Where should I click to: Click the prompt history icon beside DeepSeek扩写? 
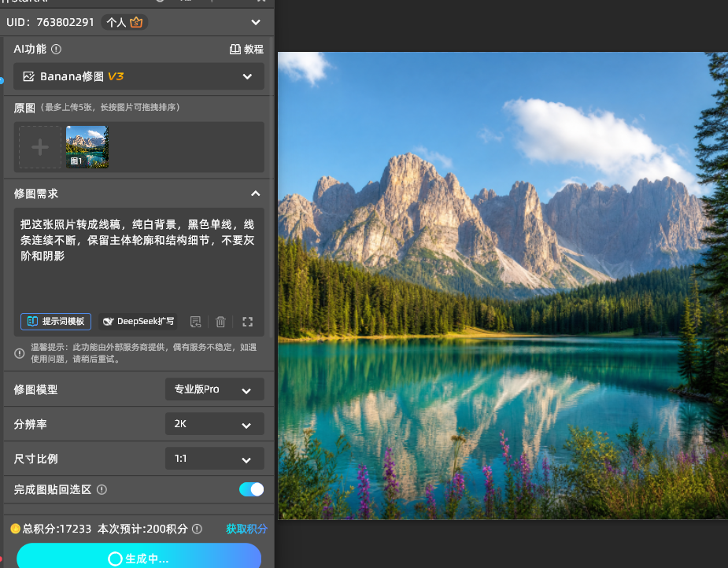[x=196, y=322]
